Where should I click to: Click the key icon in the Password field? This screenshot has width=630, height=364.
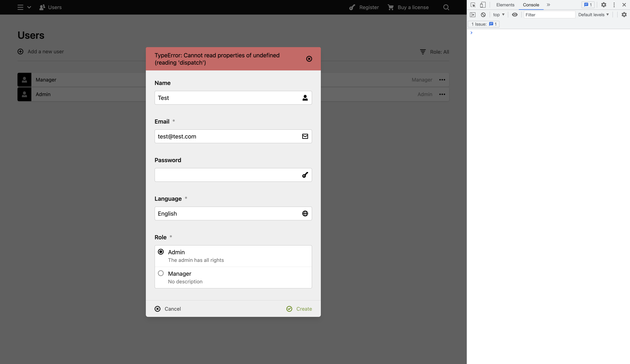305,175
